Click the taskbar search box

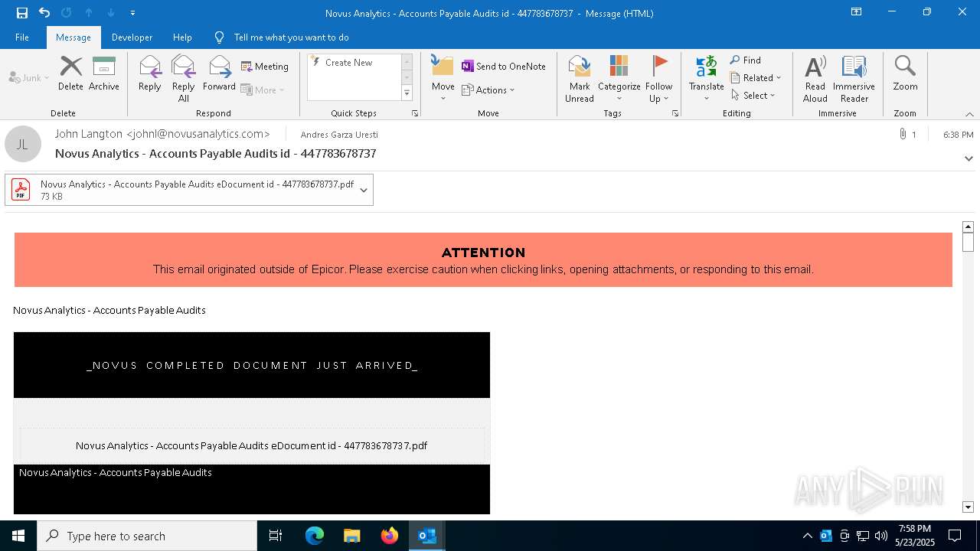(x=147, y=536)
